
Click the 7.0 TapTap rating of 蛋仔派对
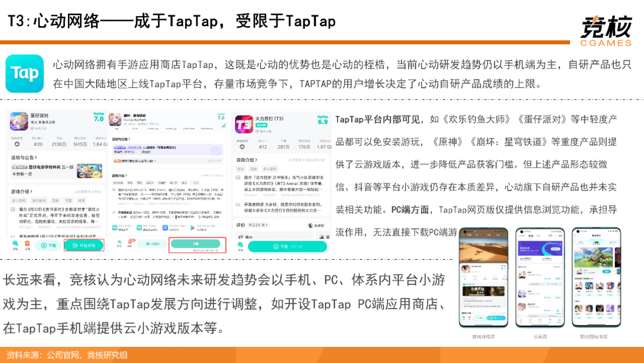(99, 118)
